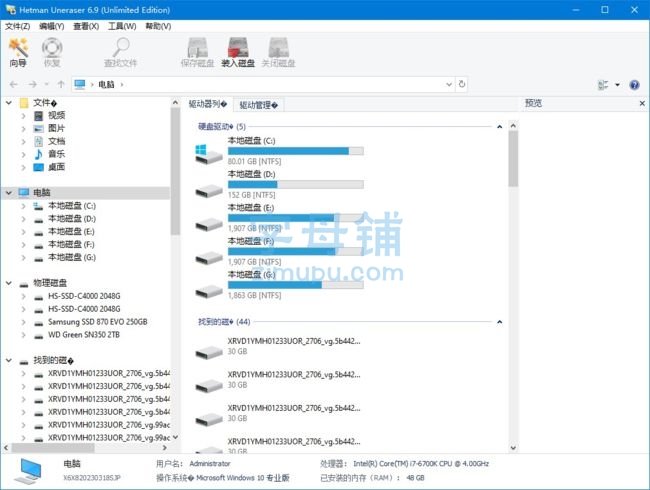
Task: Select 文档 folder in the tree
Action: (x=56, y=141)
